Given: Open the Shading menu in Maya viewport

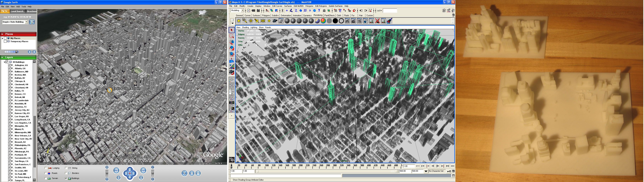Looking at the screenshot, I should pos(245,27).
